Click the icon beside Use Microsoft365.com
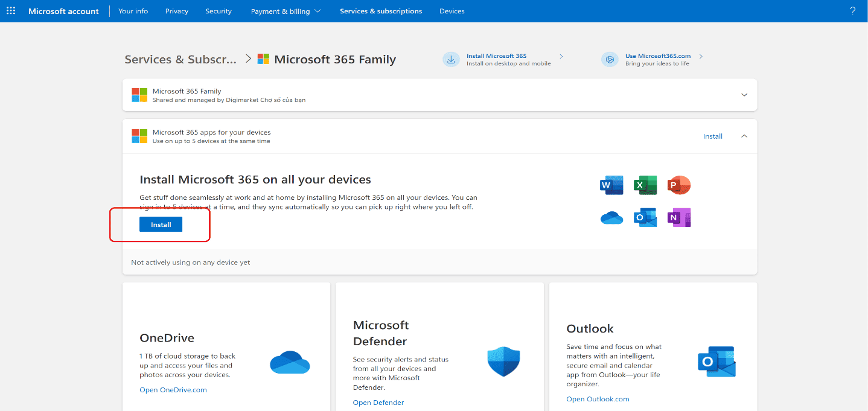The height and width of the screenshot is (411, 868). point(610,59)
